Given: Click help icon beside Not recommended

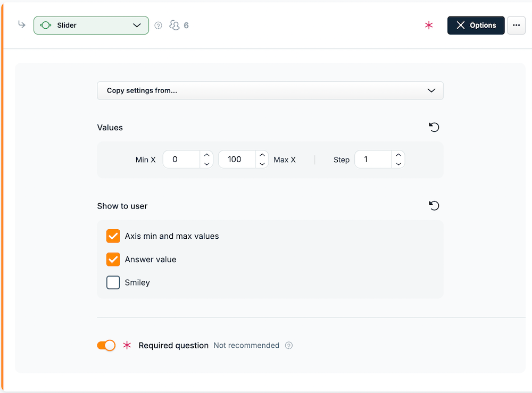Looking at the screenshot, I should 289,346.
